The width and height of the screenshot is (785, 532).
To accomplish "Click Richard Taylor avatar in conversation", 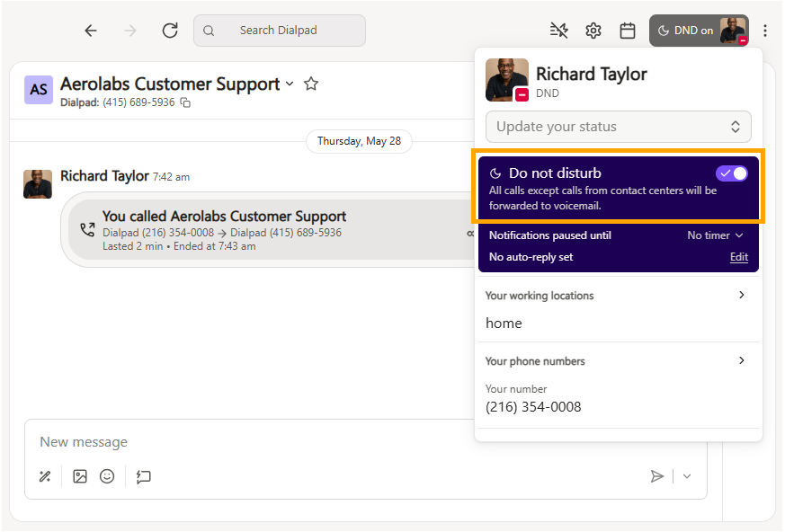I will (38, 184).
